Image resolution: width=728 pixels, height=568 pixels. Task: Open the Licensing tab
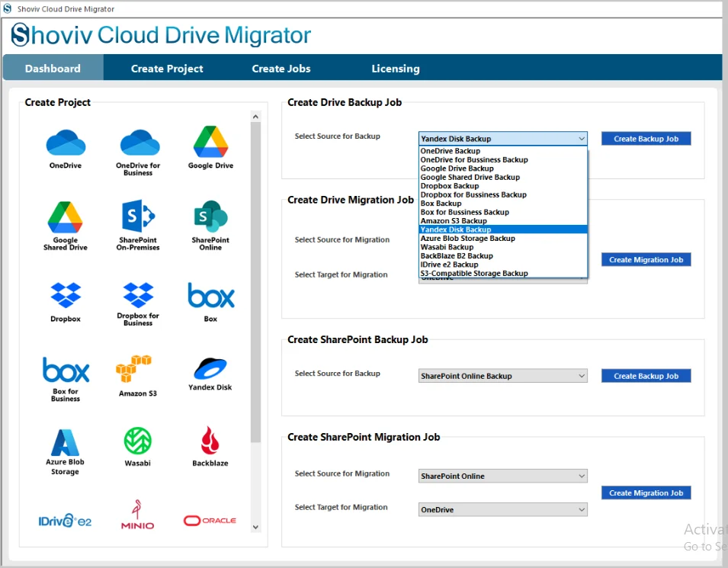coord(395,69)
